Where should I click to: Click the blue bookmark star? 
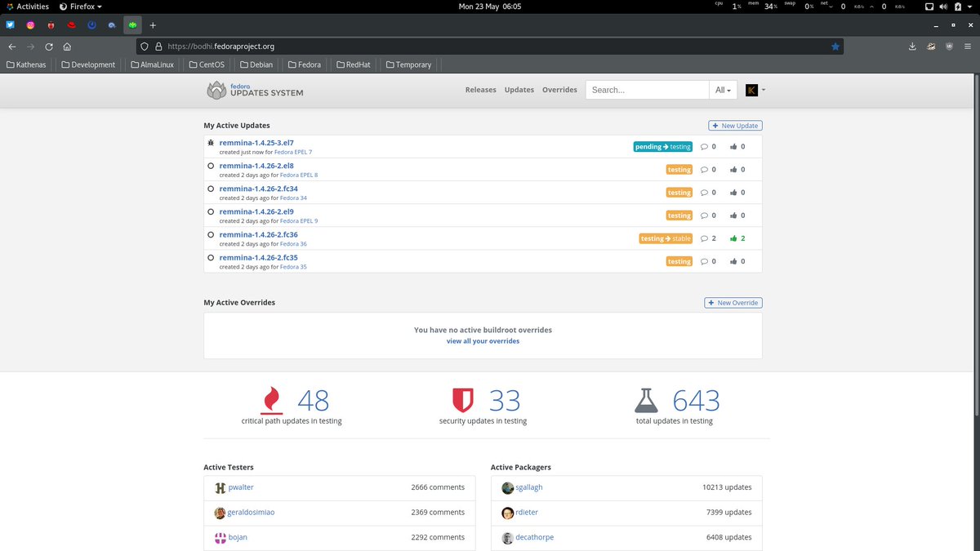tap(835, 47)
